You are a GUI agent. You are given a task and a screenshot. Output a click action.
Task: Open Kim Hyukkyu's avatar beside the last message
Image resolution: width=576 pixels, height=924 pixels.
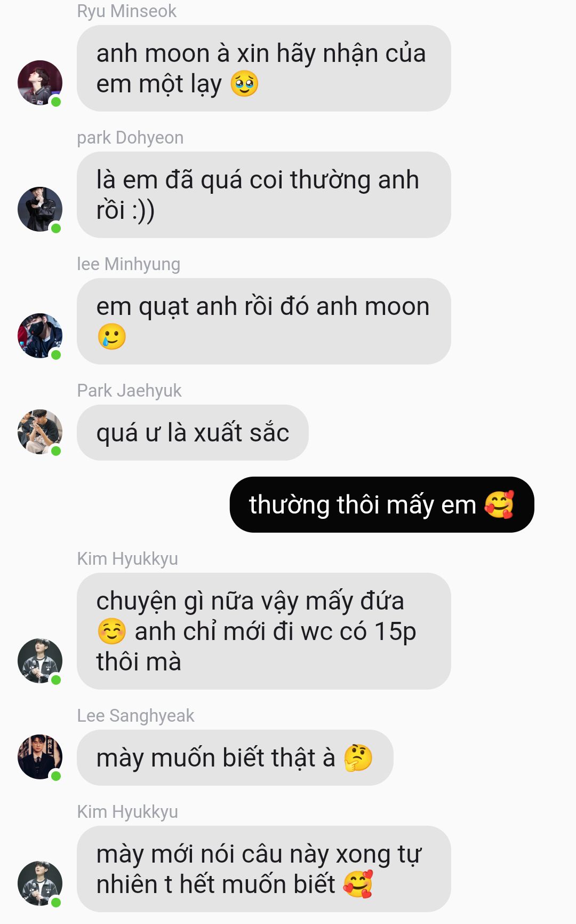click(x=40, y=883)
